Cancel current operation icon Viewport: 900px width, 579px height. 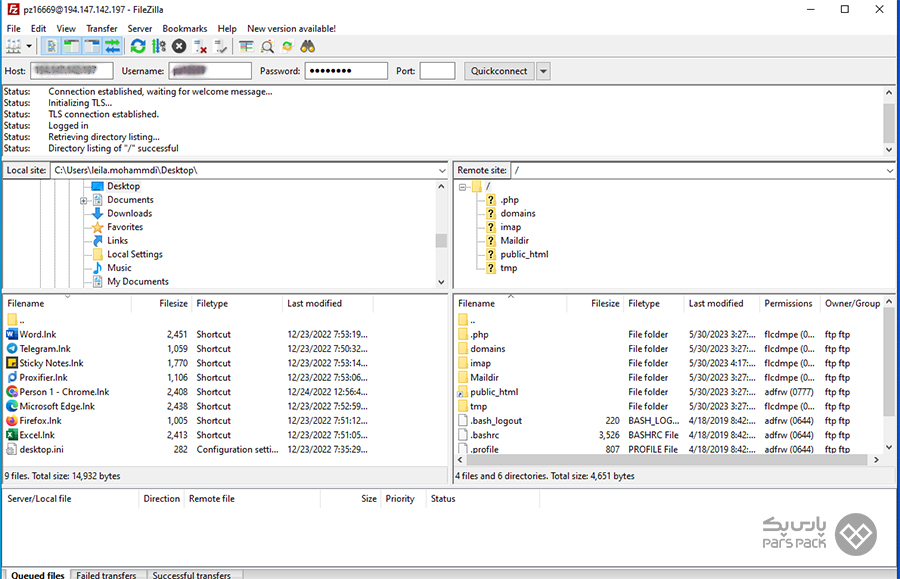click(179, 46)
